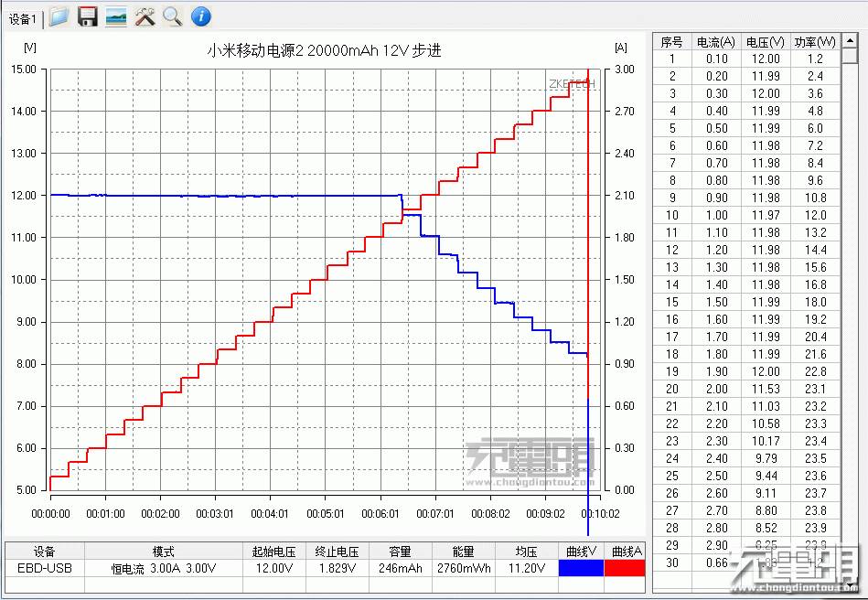Click the 00:05:01 time axis label
This screenshot has width=868, height=600.
pyautogui.click(x=326, y=514)
